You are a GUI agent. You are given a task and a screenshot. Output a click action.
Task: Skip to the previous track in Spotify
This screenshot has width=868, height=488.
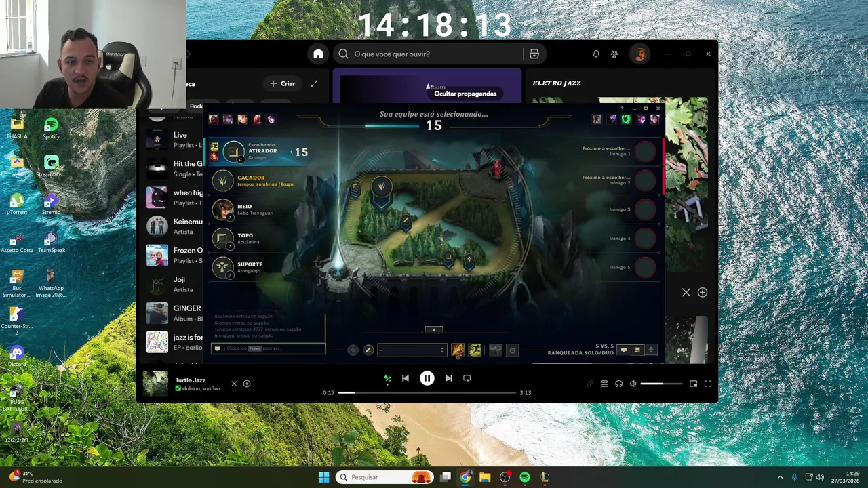406,379
